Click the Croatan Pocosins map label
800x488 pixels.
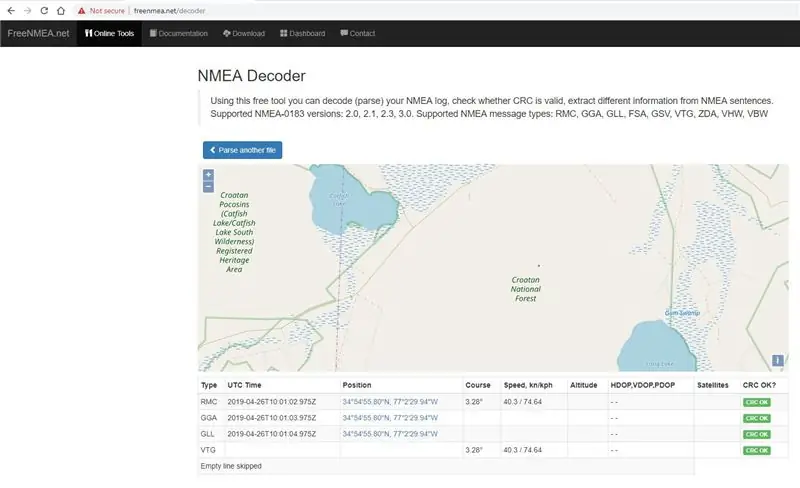point(234,232)
